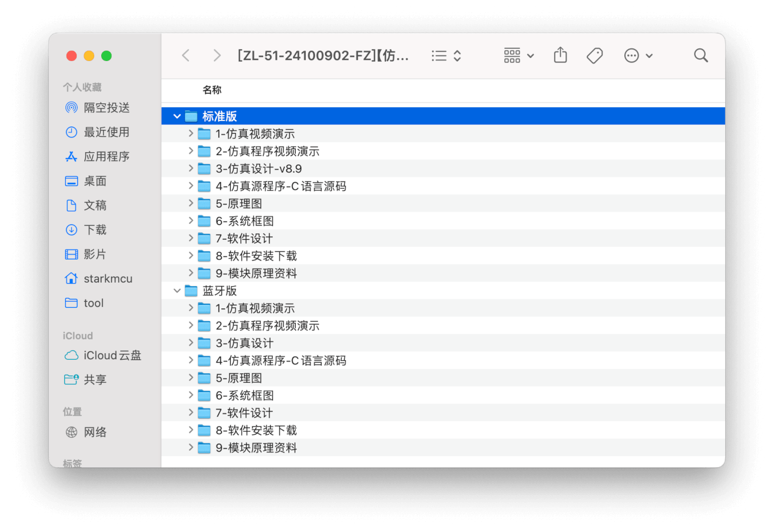The image size is (774, 532).
Task: Select 6-系统框图 under 蓝牙版
Action: point(443,395)
